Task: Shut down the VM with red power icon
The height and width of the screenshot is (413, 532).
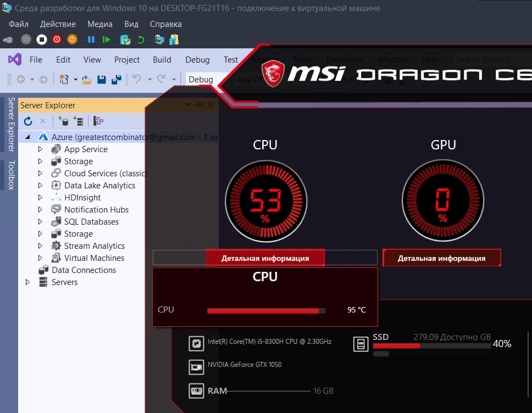Action: pyautogui.click(x=57, y=40)
